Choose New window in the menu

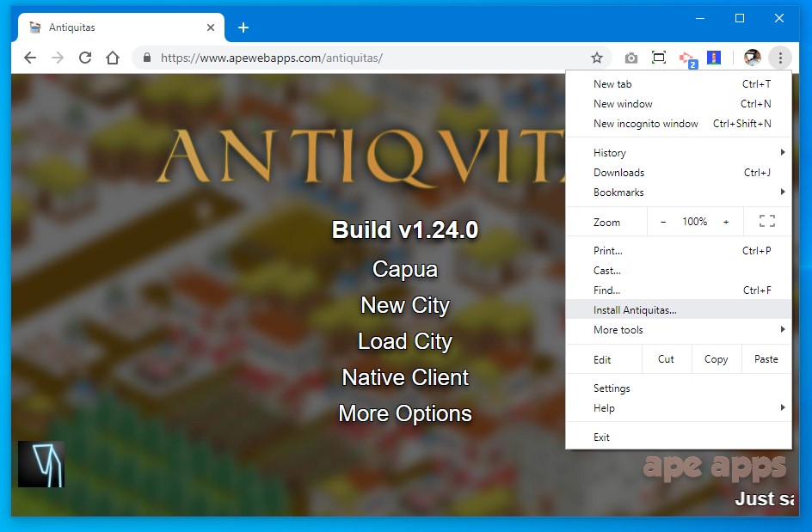[679, 103]
